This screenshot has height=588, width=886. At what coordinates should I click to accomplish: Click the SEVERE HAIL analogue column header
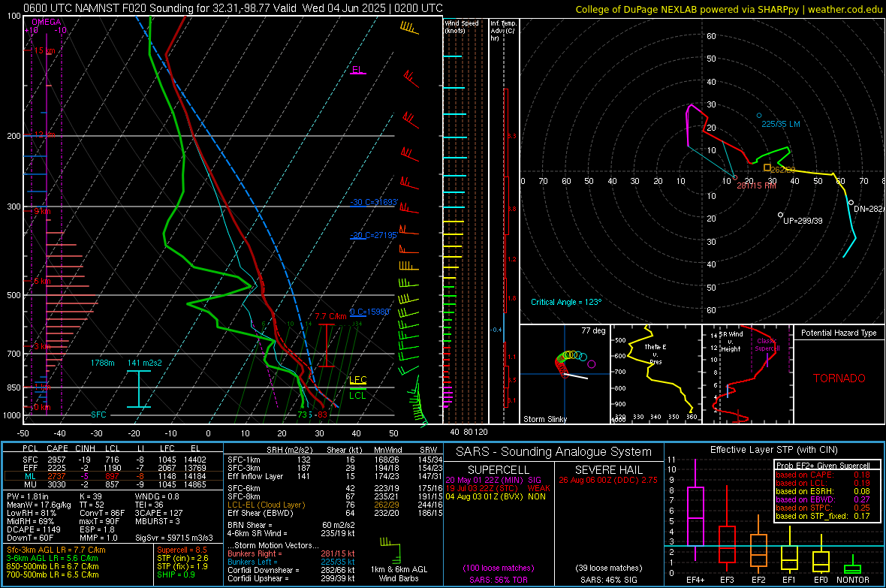[608, 470]
